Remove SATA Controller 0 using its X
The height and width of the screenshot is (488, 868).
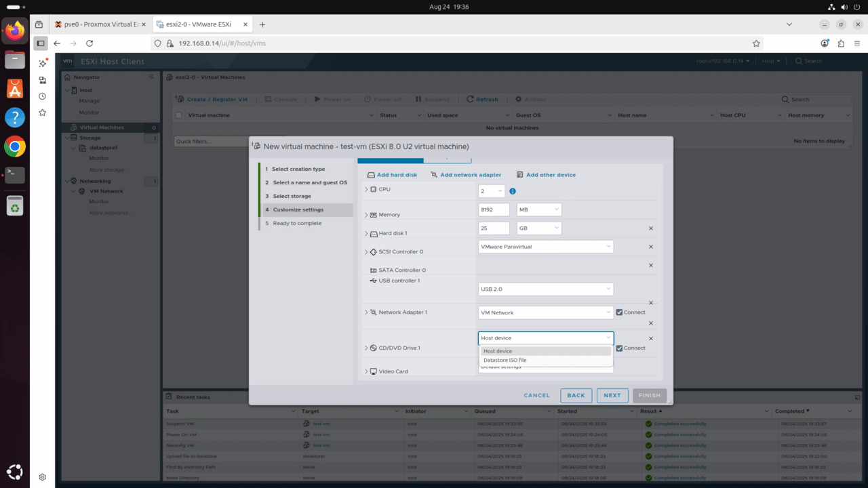click(x=651, y=265)
